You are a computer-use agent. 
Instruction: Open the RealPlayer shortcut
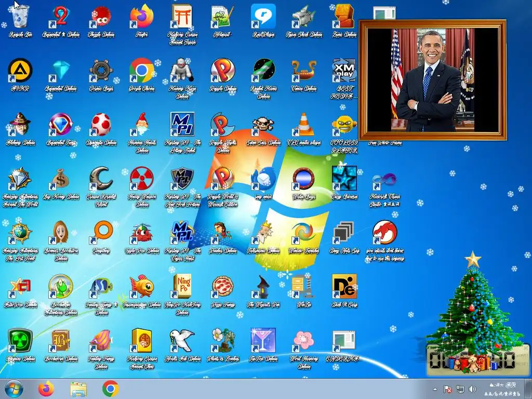tap(263, 17)
